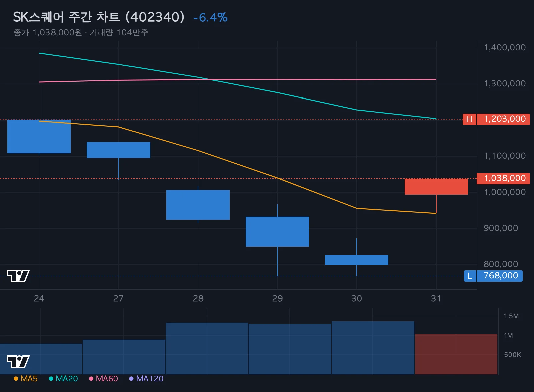
Task: Click the MA5 orange legend dot
Action: 16,378
